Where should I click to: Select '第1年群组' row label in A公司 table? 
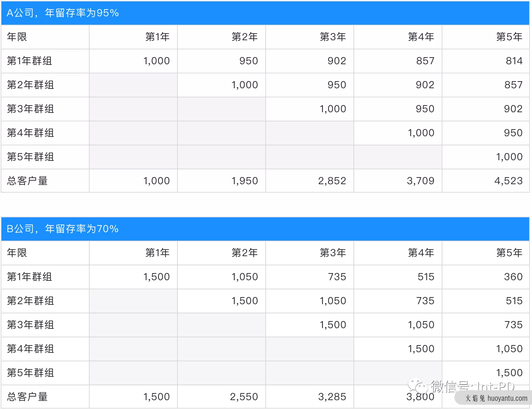(x=30, y=61)
